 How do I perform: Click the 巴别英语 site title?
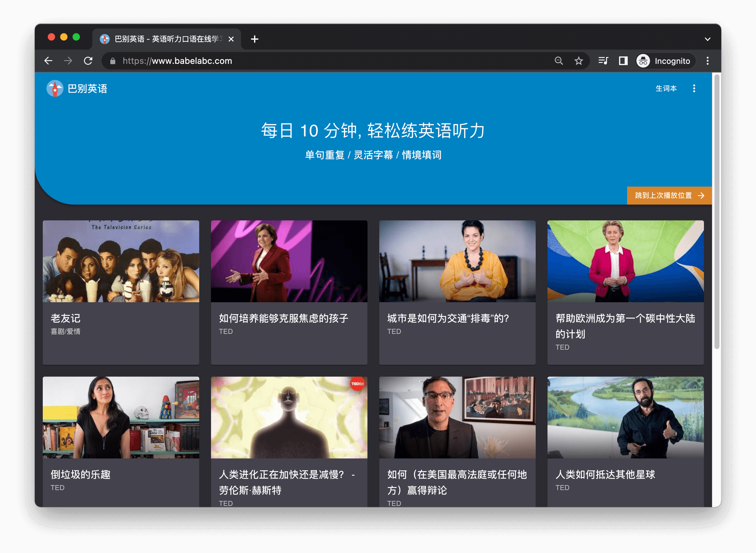(87, 89)
